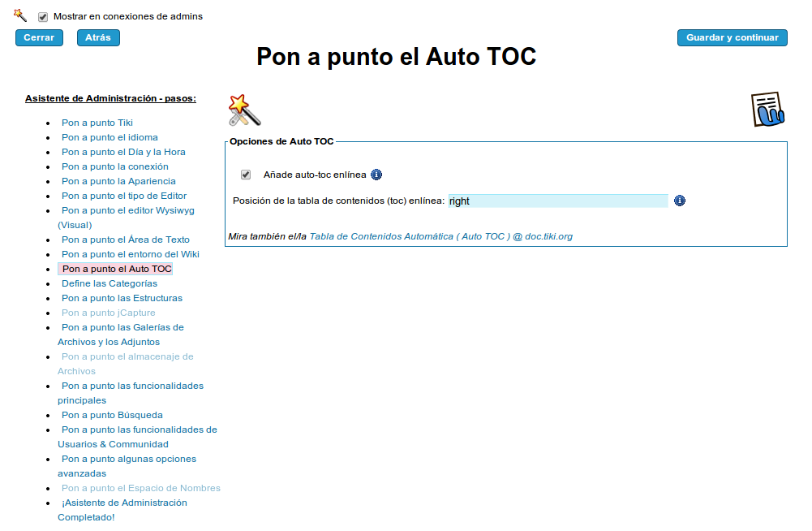Go to Pon a punto Tiki step
Screen dimensions: 812x531
coord(97,123)
